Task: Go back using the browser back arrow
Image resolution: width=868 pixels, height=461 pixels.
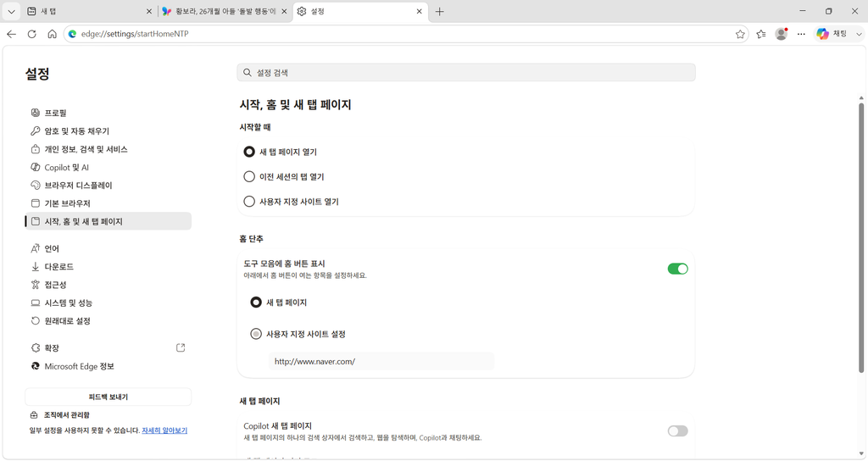Action: [11, 34]
